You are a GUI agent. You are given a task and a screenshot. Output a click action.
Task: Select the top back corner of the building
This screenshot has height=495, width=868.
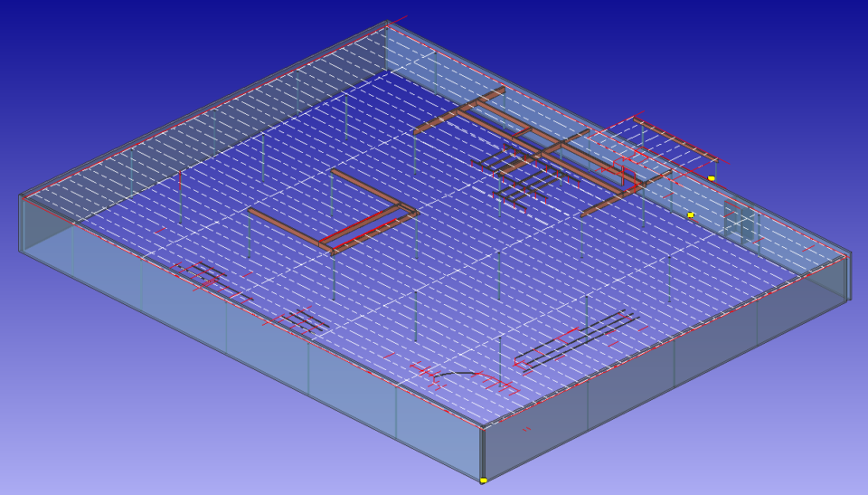(x=387, y=23)
